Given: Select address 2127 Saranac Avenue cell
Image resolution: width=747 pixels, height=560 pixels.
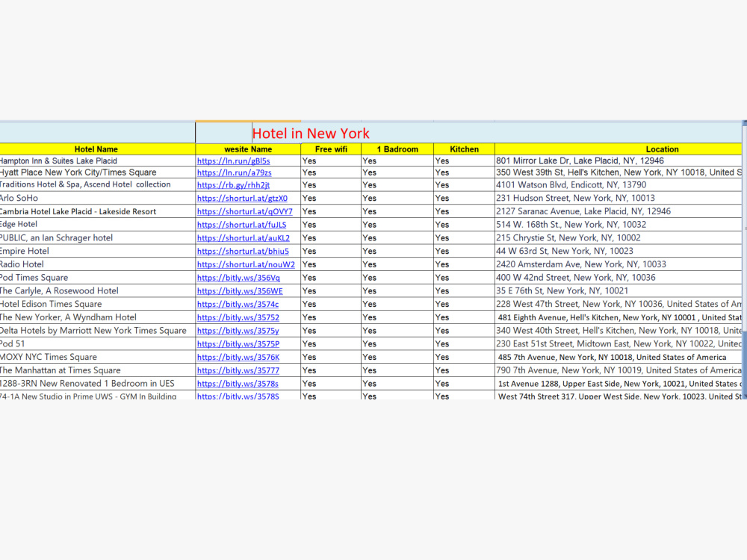Looking at the screenshot, I should (619, 211).
